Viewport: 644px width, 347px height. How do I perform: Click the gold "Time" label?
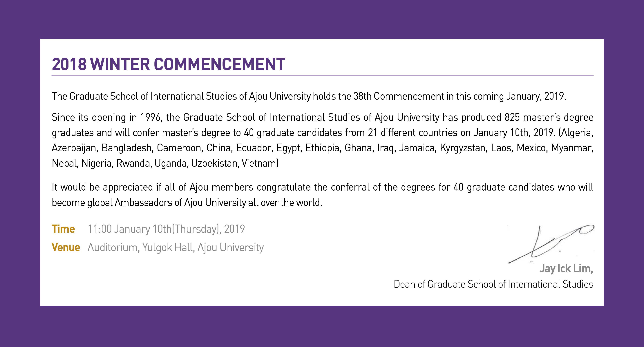(x=63, y=229)
